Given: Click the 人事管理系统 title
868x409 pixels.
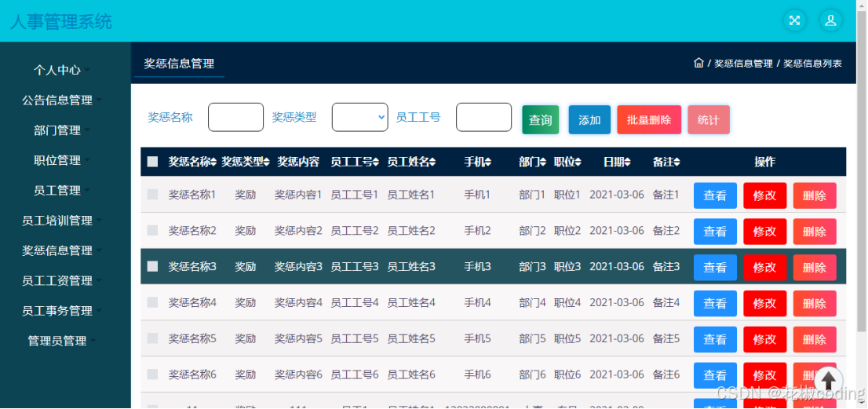Looking at the screenshot, I should click(61, 21).
